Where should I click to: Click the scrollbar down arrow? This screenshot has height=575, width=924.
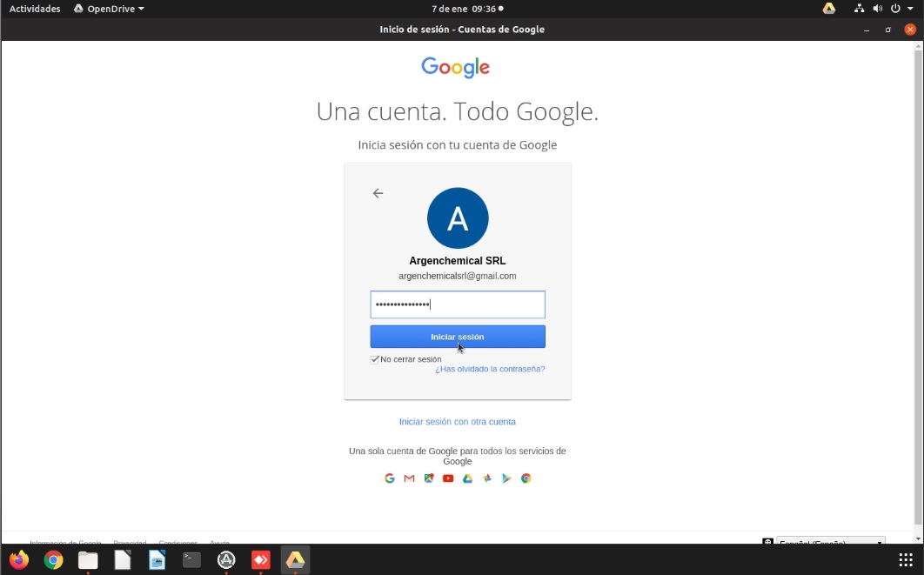(918, 538)
